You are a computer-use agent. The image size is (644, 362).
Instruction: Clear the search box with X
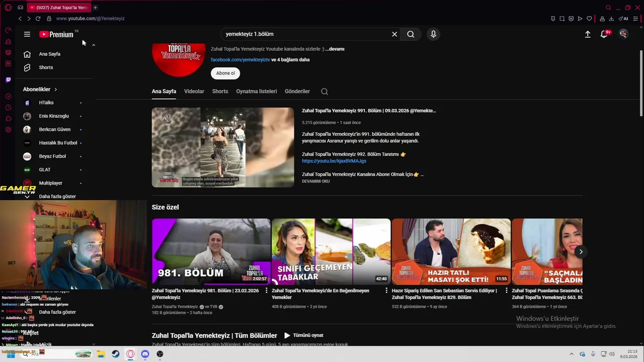click(x=394, y=34)
